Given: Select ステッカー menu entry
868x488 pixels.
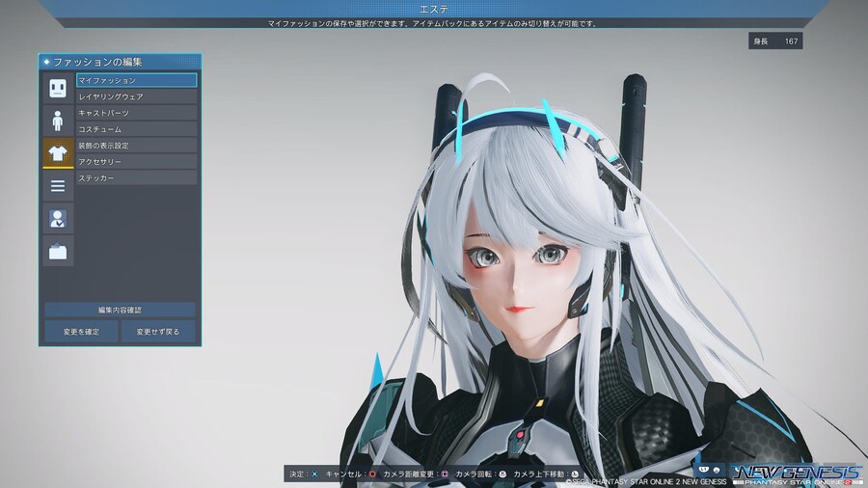Looking at the screenshot, I should click(x=136, y=178).
